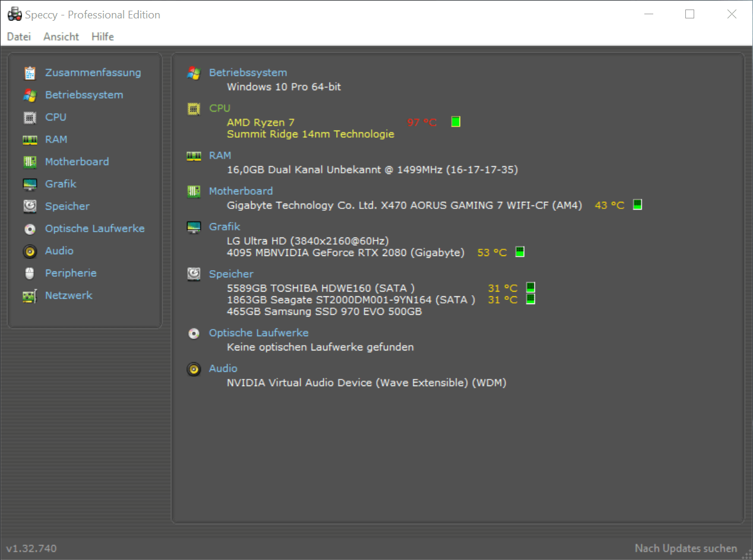Click the speaker icon beside Audio heading
The width and height of the screenshot is (753, 560).
click(194, 369)
